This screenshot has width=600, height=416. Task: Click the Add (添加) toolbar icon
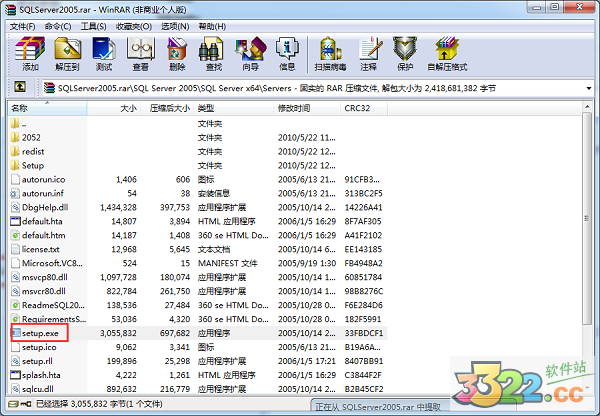[30, 49]
